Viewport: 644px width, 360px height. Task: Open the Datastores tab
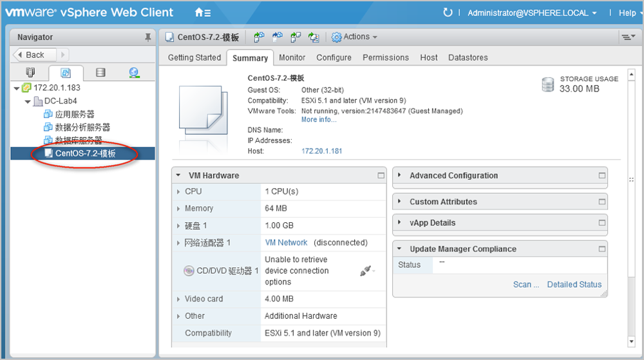tap(468, 57)
